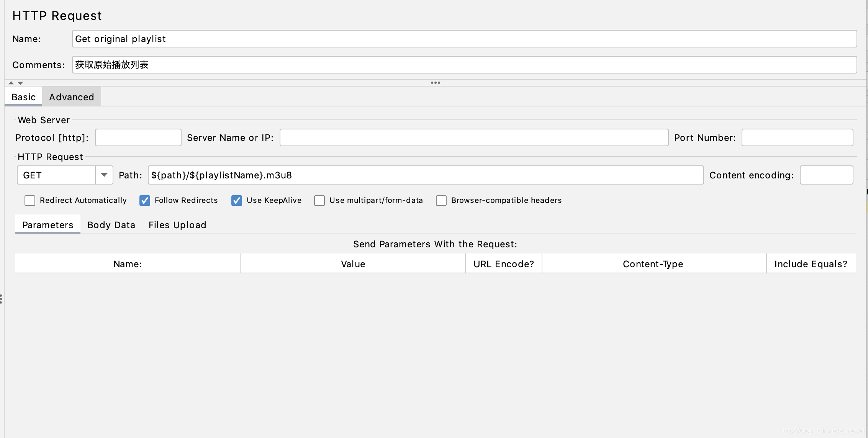Switch to the Advanced tab

[x=71, y=97]
